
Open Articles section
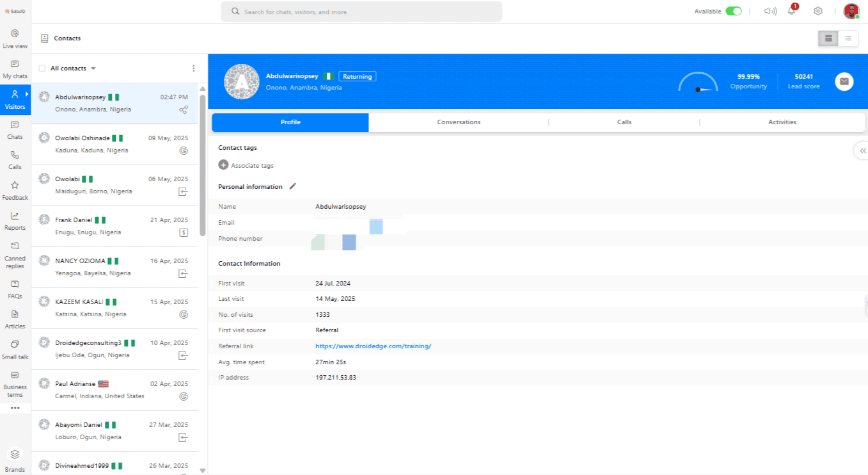15,319
